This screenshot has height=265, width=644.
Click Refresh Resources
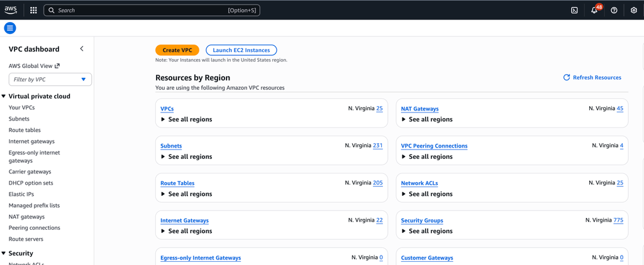point(592,77)
